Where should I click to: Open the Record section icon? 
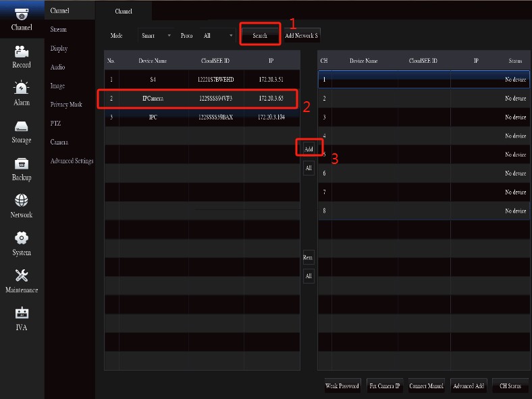pyautogui.click(x=22, y=52)
